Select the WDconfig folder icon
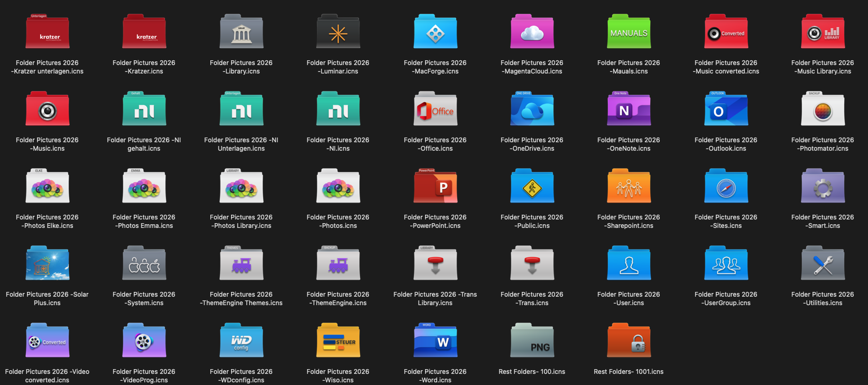Viewport: 868px width, 385px height. tap(241, 342)
